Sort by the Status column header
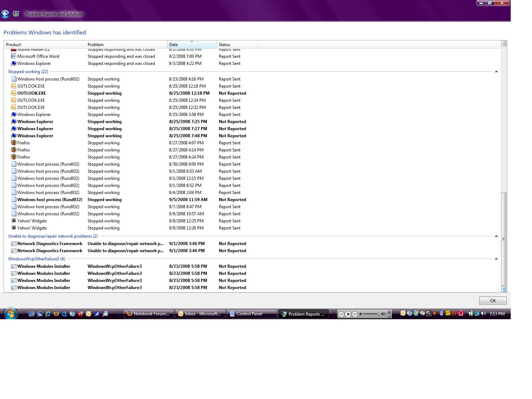The image size is (532, 399). (x=237, y=44)
